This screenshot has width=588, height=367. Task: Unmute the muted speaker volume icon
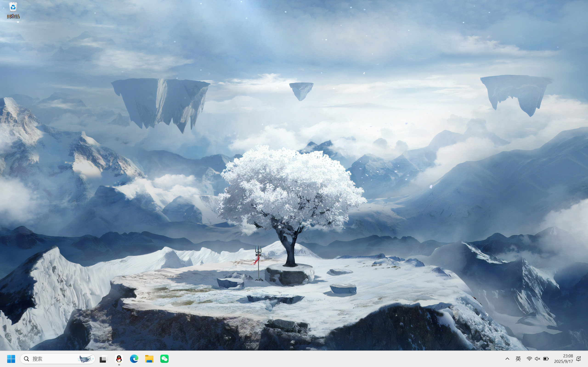click(537, 359)
